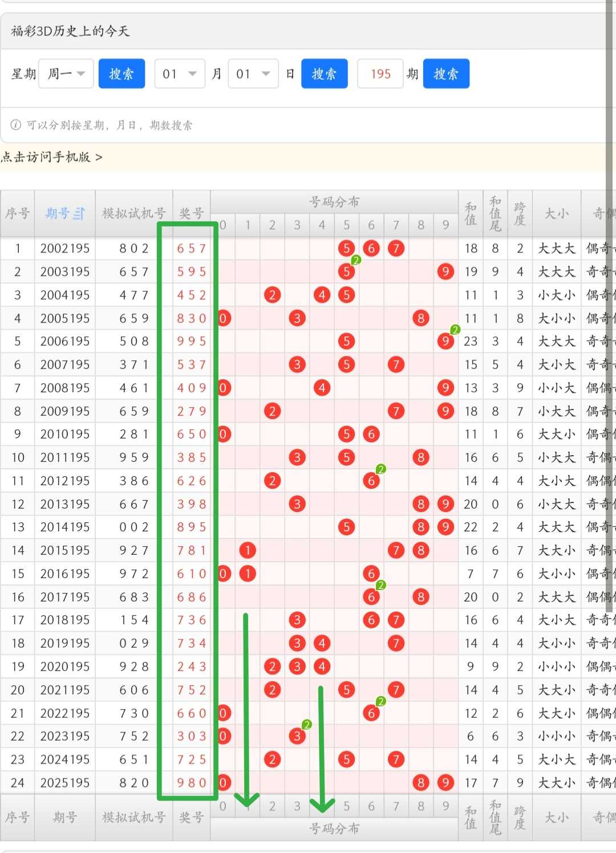616x853 pixels.
Task: Click the 模拟试机号 column header
Action: point(134,214)
